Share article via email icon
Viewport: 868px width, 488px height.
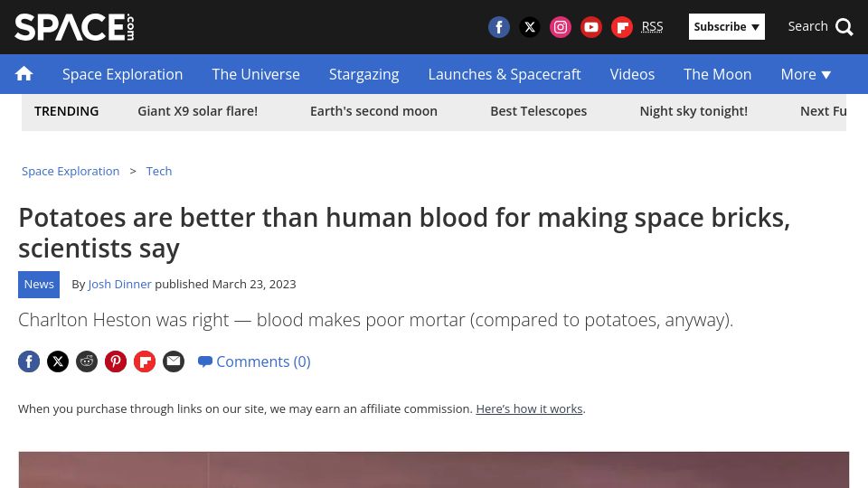pos(174,361)
